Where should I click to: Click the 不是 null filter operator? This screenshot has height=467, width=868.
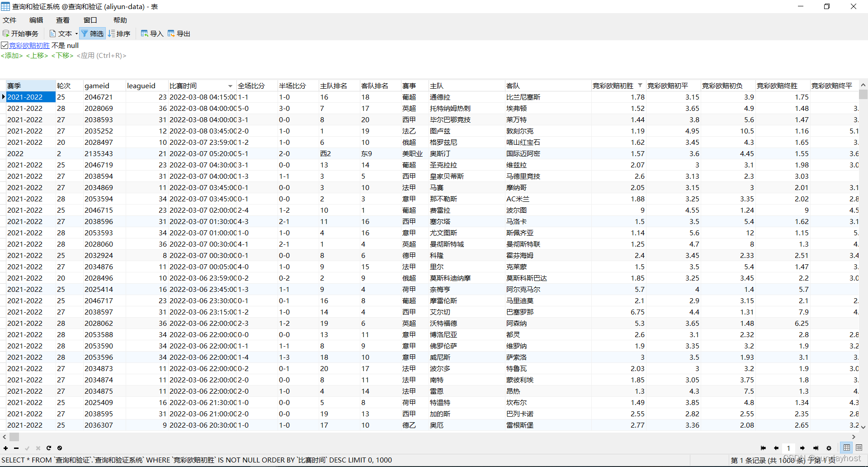(x=65, y=45)
